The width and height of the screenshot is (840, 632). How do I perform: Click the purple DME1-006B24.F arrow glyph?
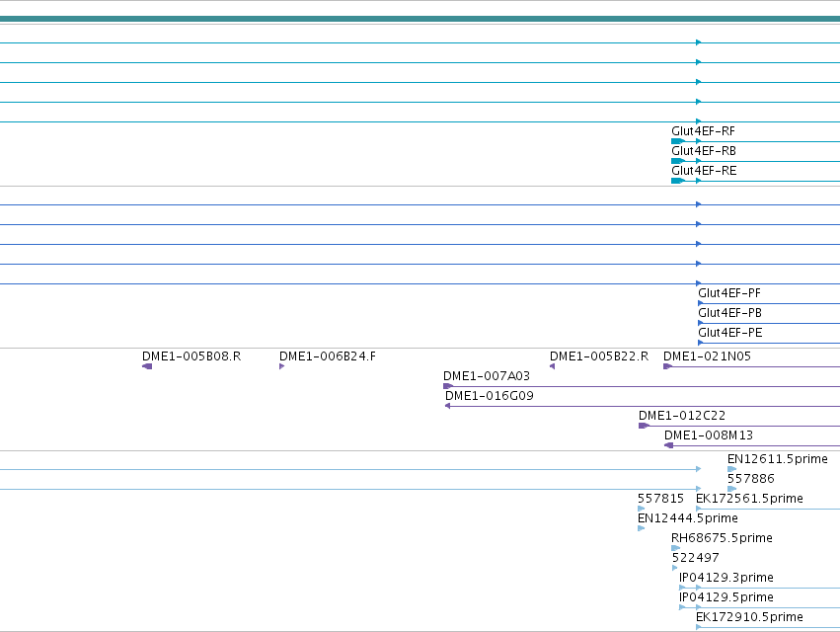pyautogui.click(x=281, y=366)
